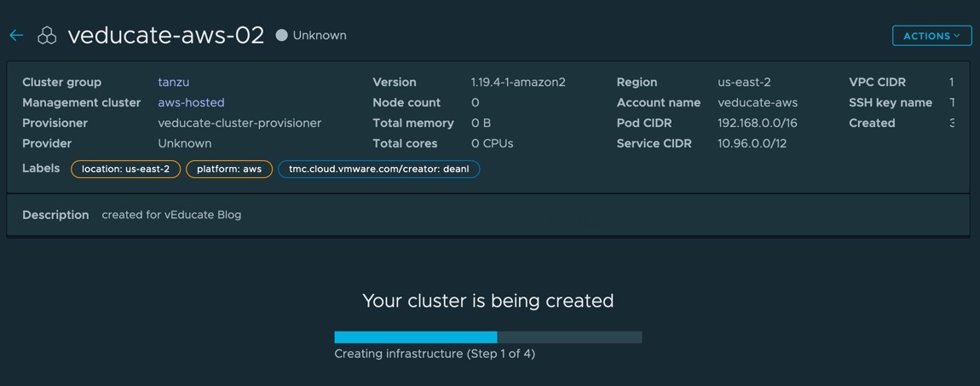The height and width of the screenshot is (386, 980).
Task: Click the Description field heading
Action: click(x=55, y=215)
